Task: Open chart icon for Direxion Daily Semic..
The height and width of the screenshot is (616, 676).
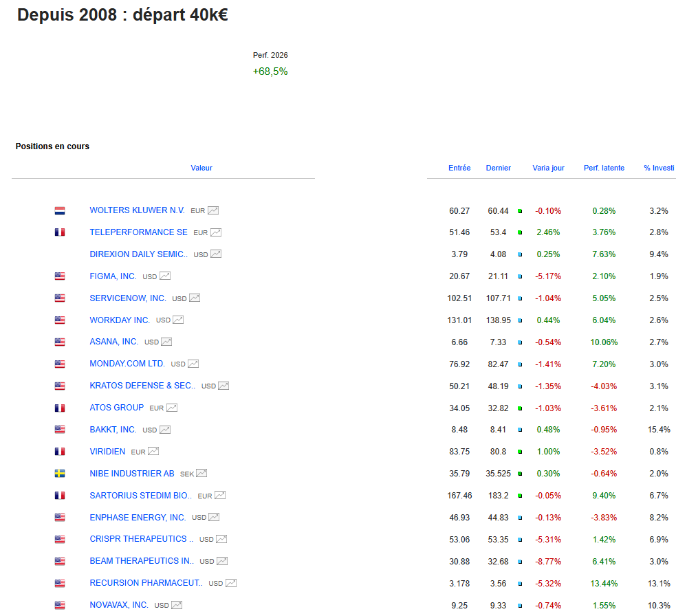Action: tap(215, 254)
